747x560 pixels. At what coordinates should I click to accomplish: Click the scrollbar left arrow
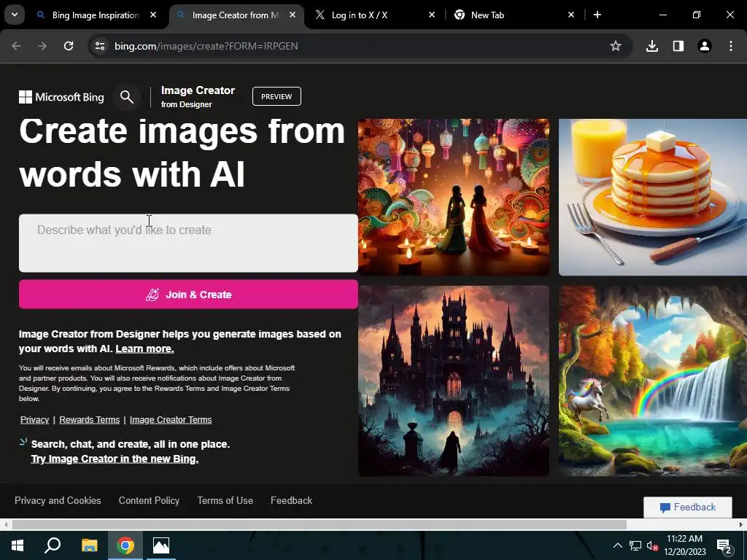tap(5, 524)
